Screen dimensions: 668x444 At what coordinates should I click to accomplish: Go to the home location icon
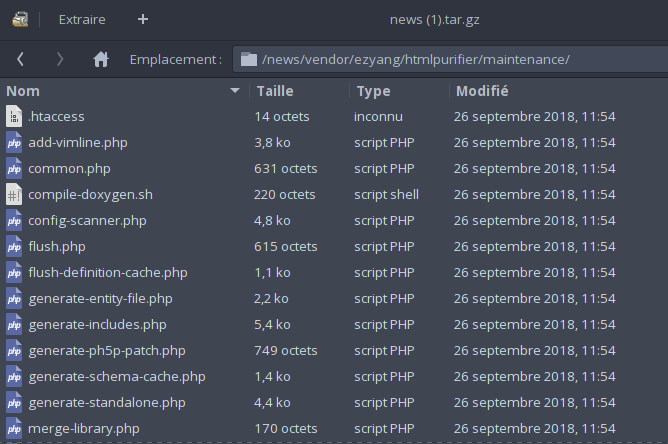click(101, 59)
